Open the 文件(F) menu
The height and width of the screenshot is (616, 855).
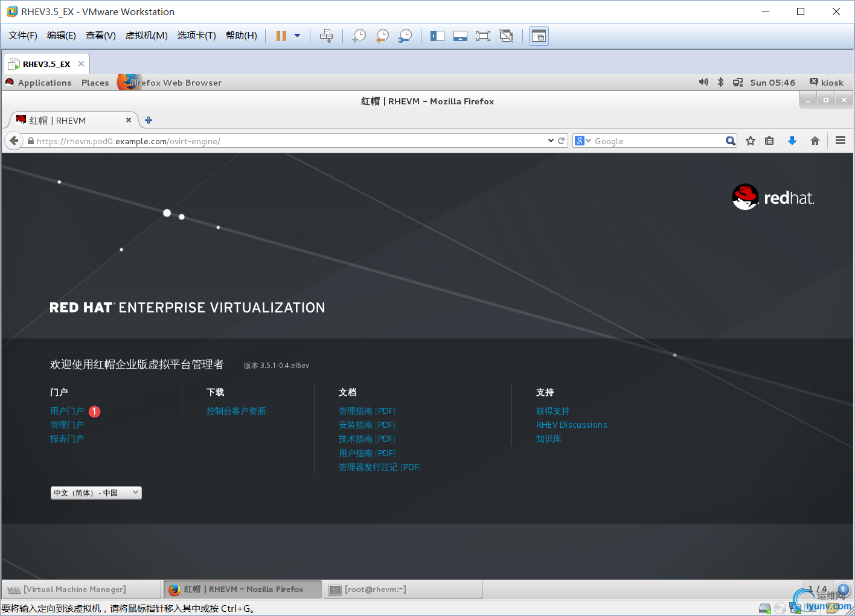[23, 36]
